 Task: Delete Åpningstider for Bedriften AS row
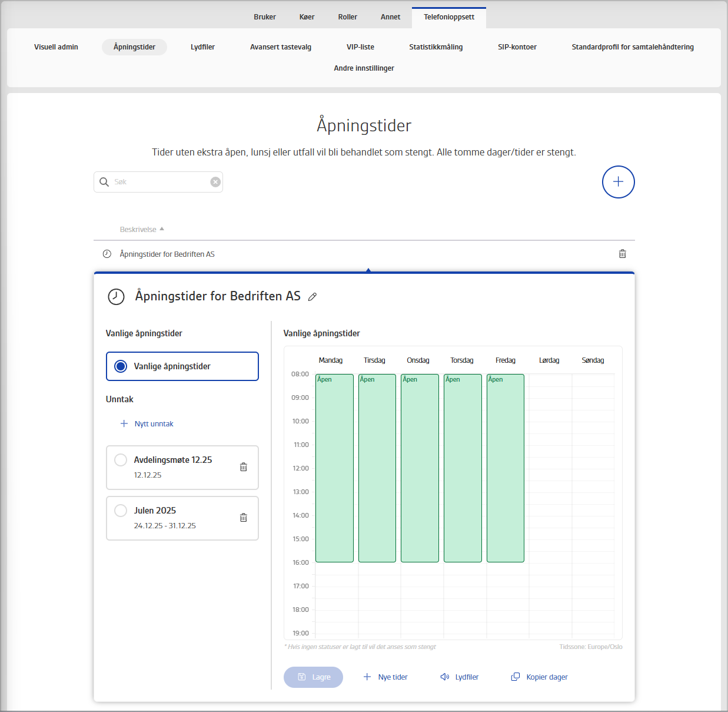622,254
